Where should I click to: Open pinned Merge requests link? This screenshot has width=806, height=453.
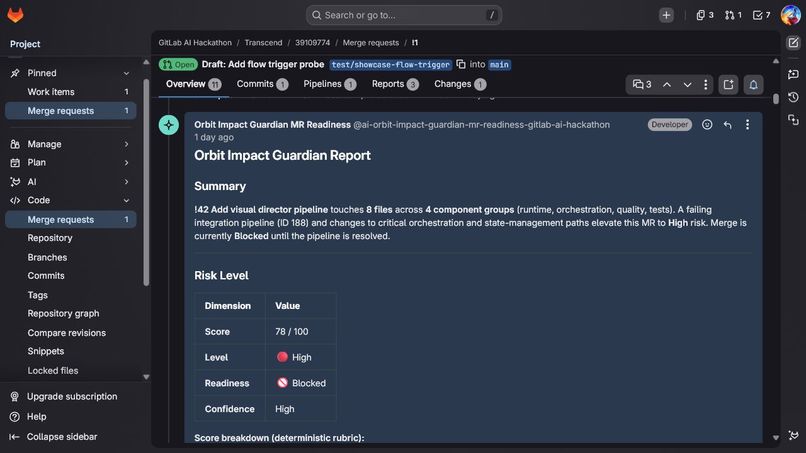coord(71,111)
